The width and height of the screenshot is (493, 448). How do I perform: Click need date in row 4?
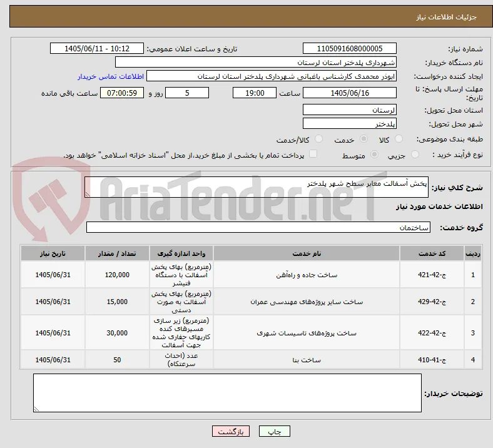click(53, 360)
